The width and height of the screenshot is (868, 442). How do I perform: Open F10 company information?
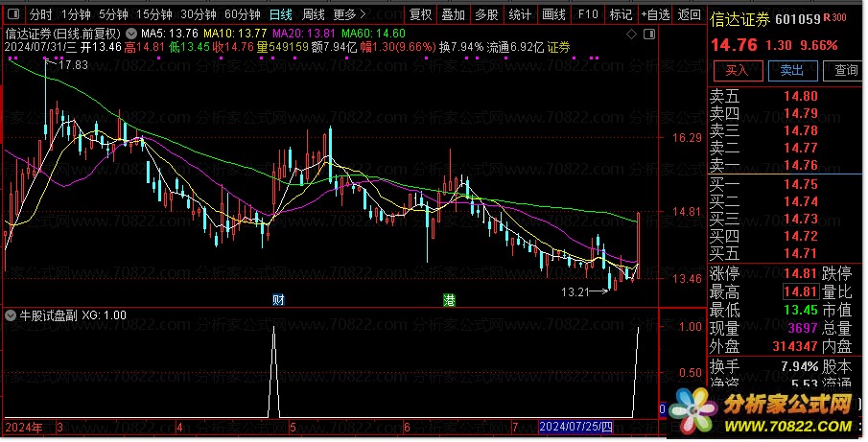tap(587, 14)
